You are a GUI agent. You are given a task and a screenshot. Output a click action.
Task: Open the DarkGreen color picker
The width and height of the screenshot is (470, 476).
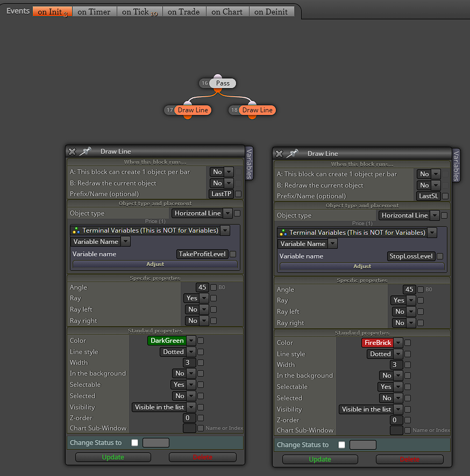[172, 341]
